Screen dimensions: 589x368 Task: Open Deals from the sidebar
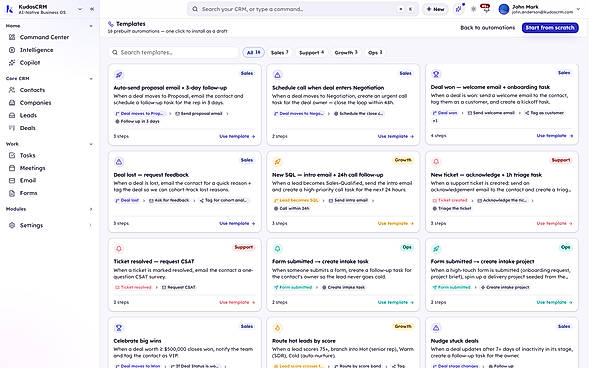[27, 128]
